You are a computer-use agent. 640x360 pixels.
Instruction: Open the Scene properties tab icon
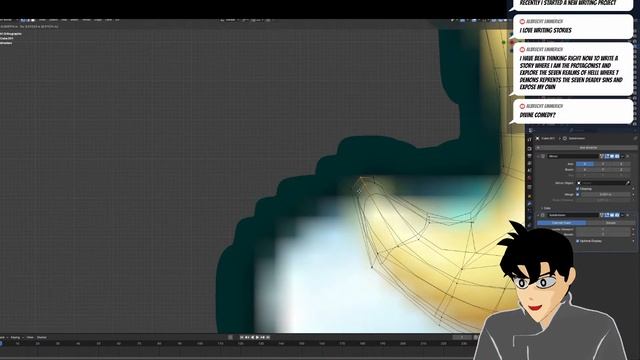point(529,170)
